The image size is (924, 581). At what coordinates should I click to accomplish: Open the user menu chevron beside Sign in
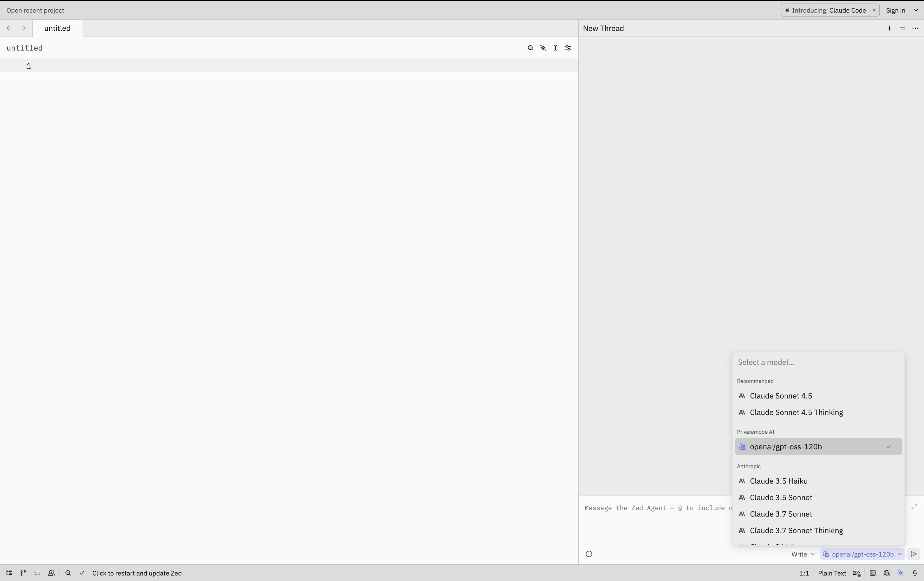click(916, 10)
